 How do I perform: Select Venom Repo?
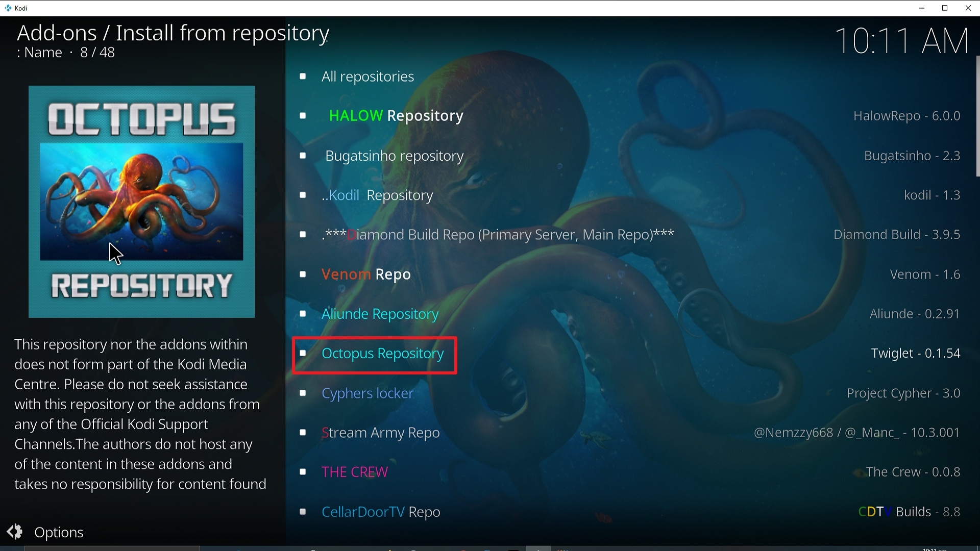point(366,274)
